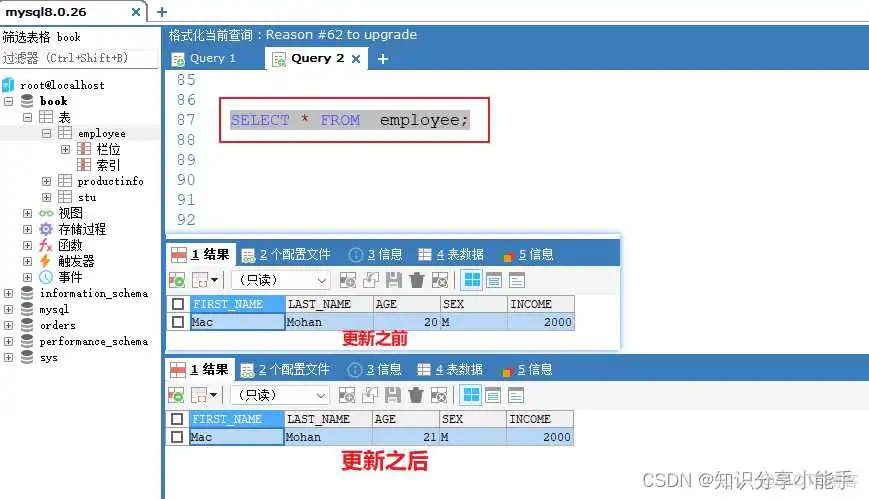
Task: Click the 事件 clock icon
Action: pyautogui.click(x=46, y=277)
